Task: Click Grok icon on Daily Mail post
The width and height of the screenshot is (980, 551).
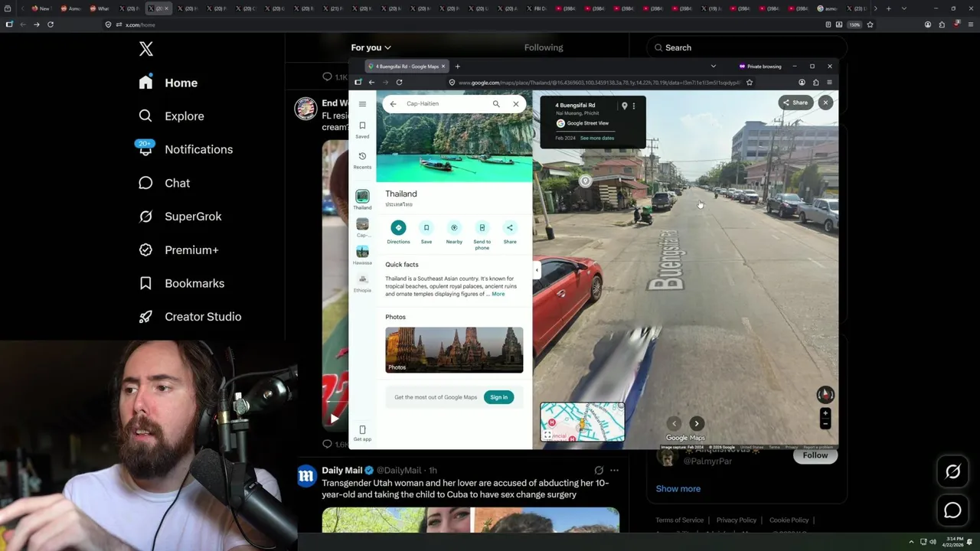Action: click(x=599, y=471)
